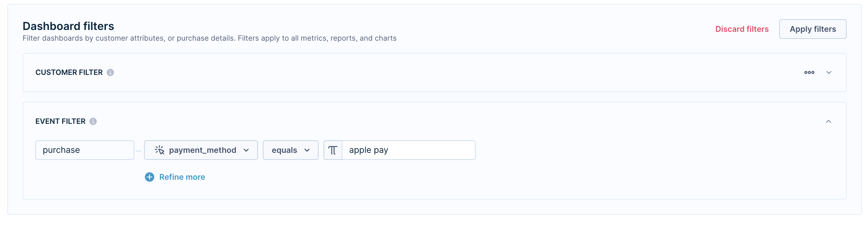Screen dimensions: 868x225
Task: Click the purchase event input field
Action: 85,150
